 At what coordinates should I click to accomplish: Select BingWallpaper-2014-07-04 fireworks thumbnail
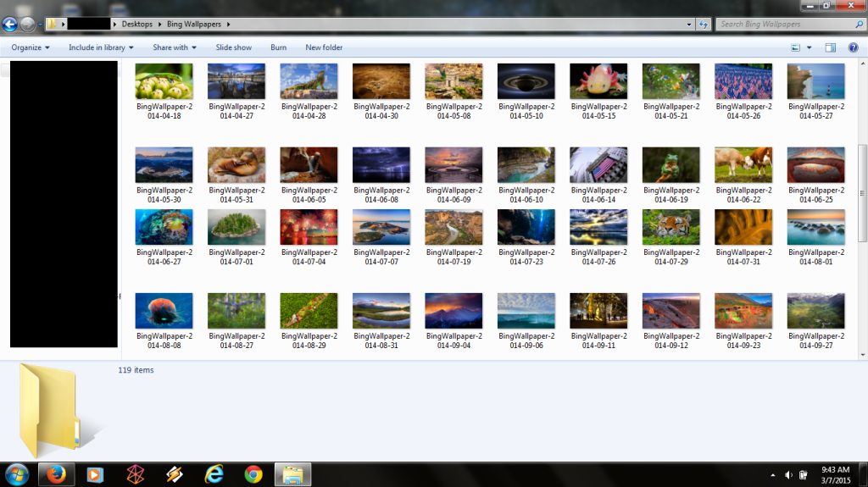[x=309, y=227]
